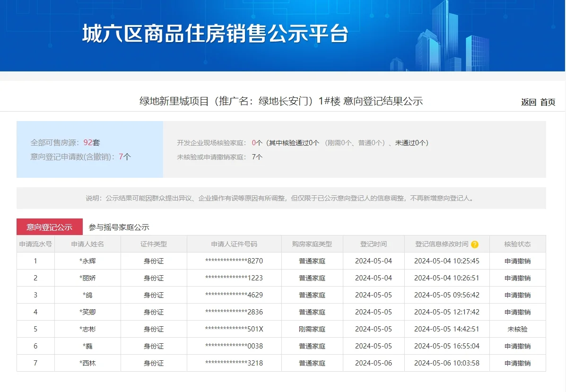Viewport: 566px width, 392px height.
Task: Click timestamp 2024-05-05 14:42:51
Action: tap(446, 329)
